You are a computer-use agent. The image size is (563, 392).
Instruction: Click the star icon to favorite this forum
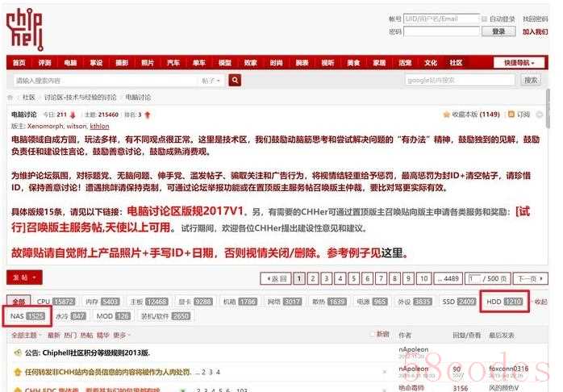pos(446,115)
